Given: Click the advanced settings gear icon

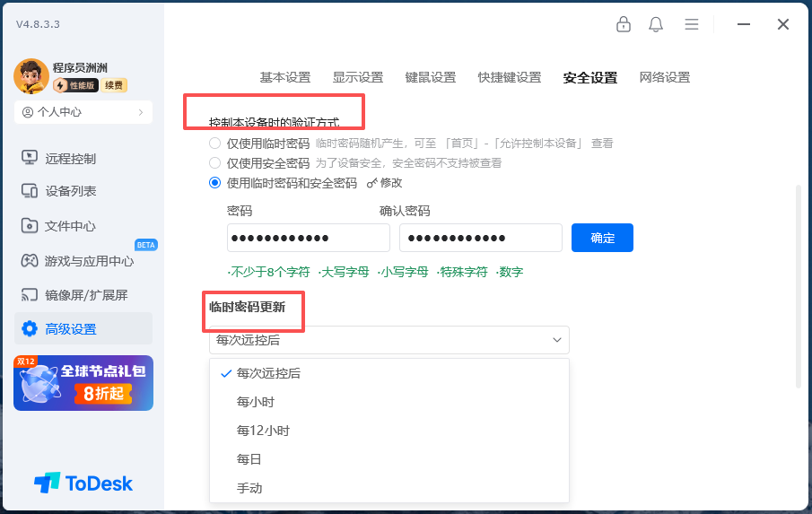Looking at the screenshot, I should pos(30,328).
